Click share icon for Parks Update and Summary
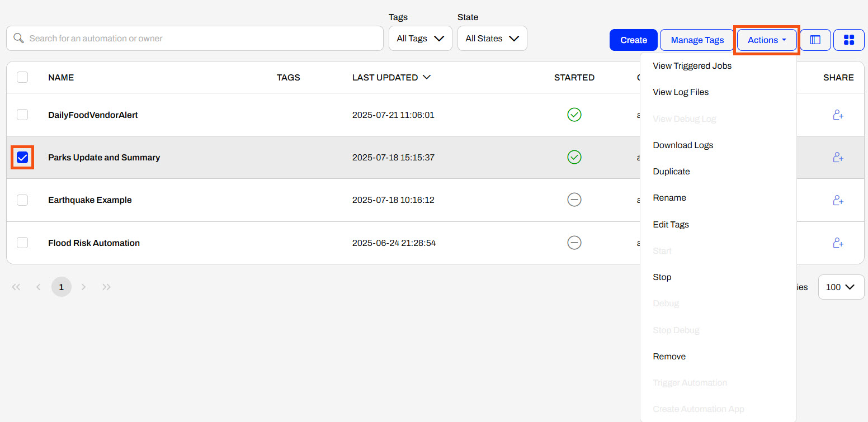868x422 pixels. click(x=838, y=158)
